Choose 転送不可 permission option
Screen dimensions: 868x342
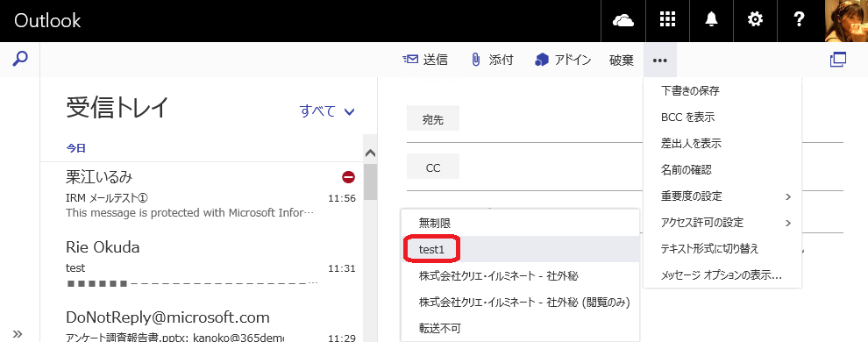520,328
